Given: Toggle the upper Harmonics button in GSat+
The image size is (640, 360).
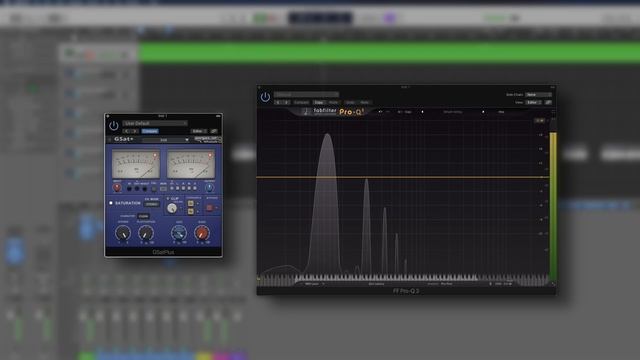Looking at the screenshot, I should click(x=191, y=203).
